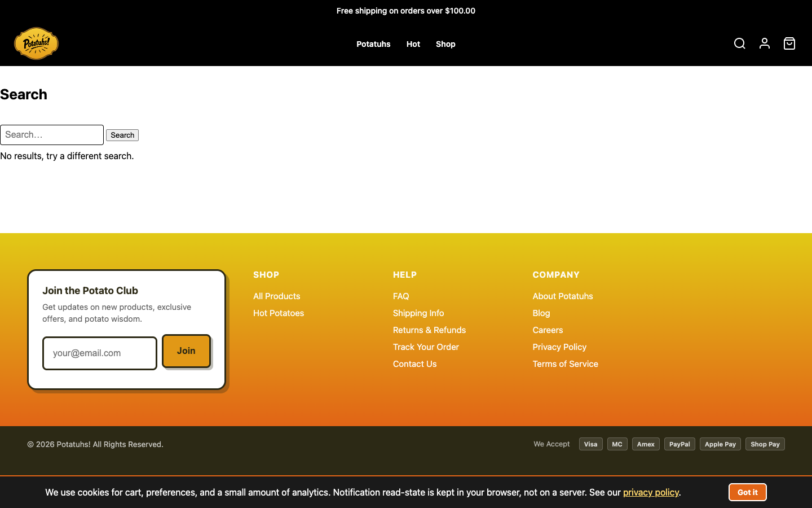The width and height of the screenshot is (812, 508).
Task: Open Shipping Info link
Action: [x=418, y=313]
